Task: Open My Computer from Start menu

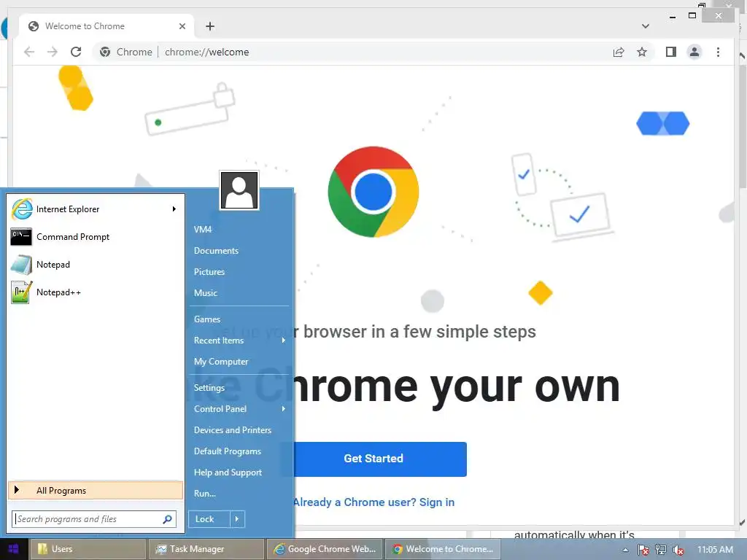Action: 221,362
